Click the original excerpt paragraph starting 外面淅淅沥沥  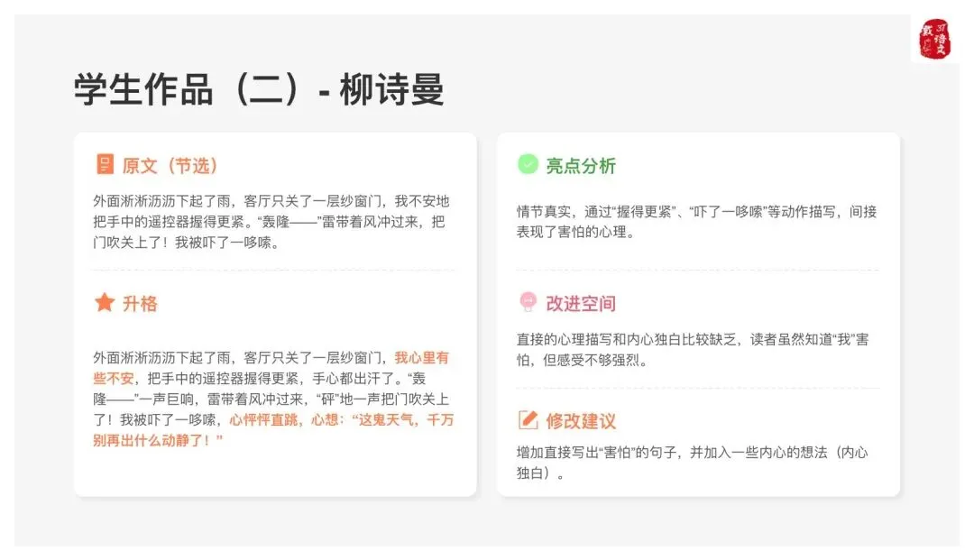tap(271, 222)
